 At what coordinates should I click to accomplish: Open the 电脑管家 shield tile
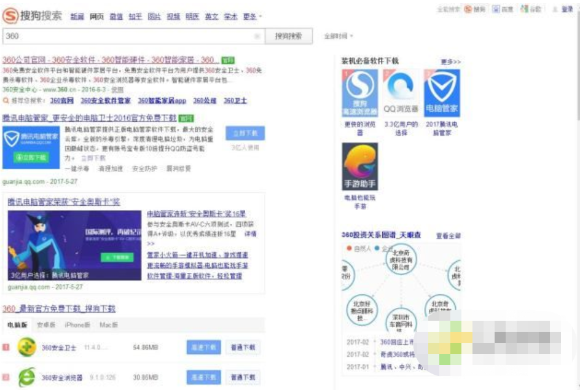442,93
